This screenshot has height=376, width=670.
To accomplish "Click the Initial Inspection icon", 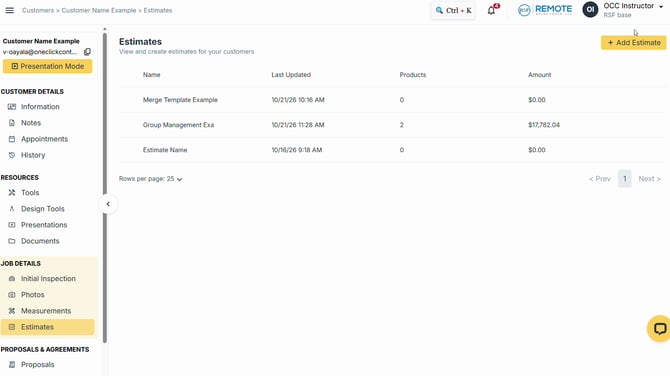I will click(x=12, y=279).
